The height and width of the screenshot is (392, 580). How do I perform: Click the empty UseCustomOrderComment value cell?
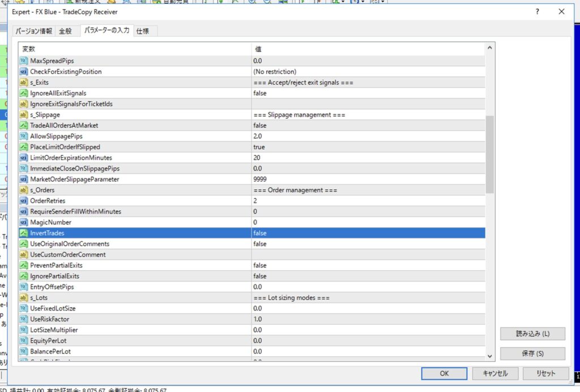pyautogui.click(x=368, y=254)
